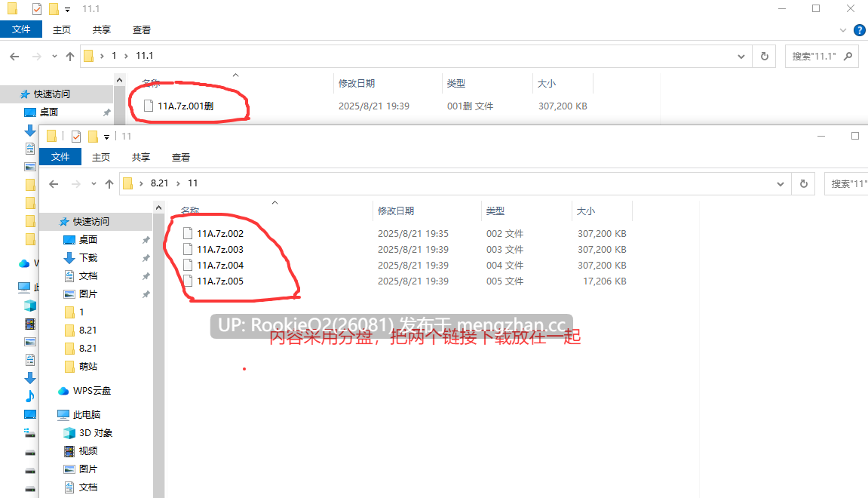Image resolution: width=868 pixels, height=498 pixels.
Task: Sort by 类型 column in the 11.1 window
Action: 456,84
